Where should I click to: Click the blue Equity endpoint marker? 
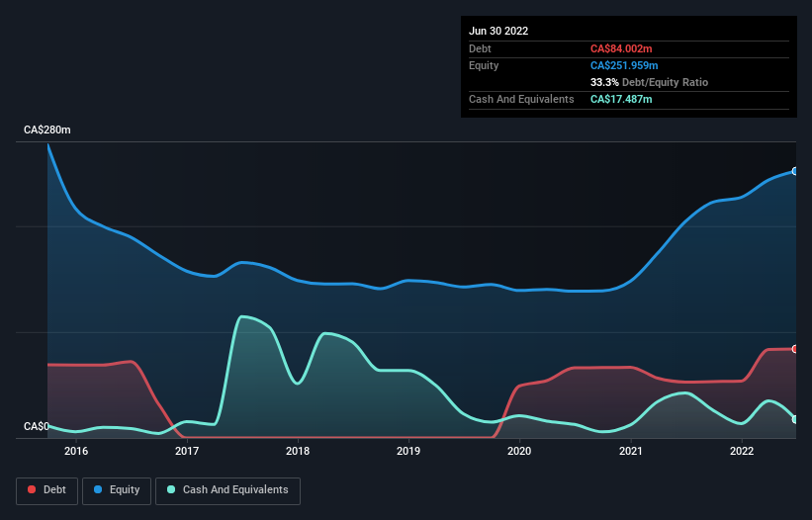point(795,171)
